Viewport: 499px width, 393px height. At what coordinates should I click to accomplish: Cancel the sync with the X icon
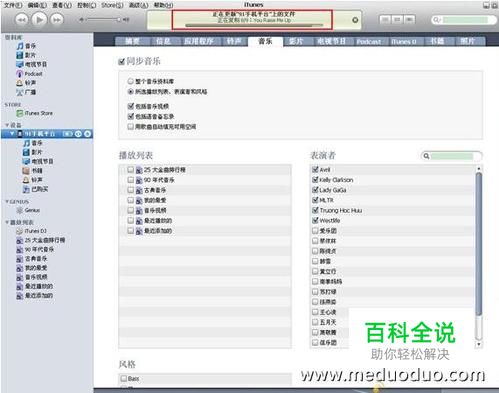point(355,20)
